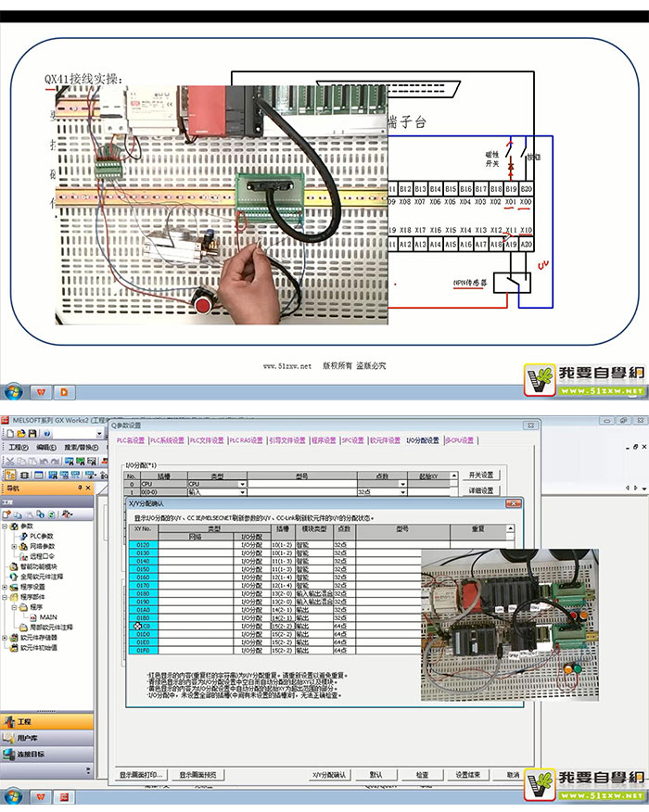
Task: Click the 显示画面打印 button
Action: coord(141,775)
